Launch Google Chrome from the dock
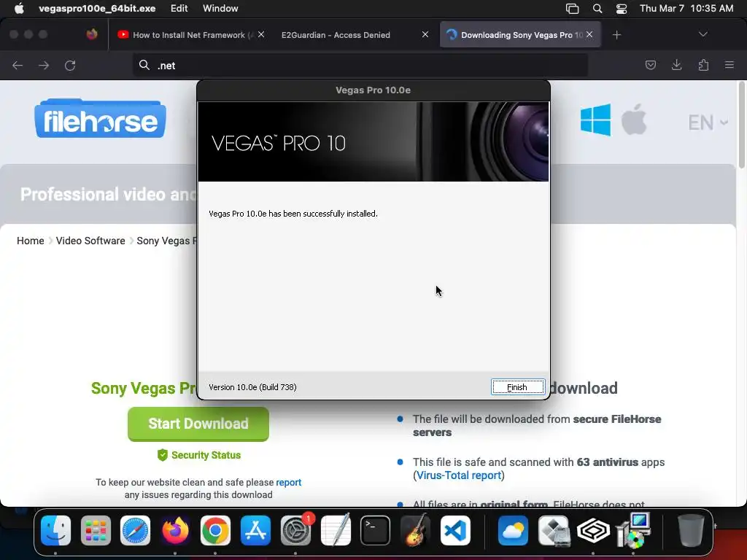 215,531
